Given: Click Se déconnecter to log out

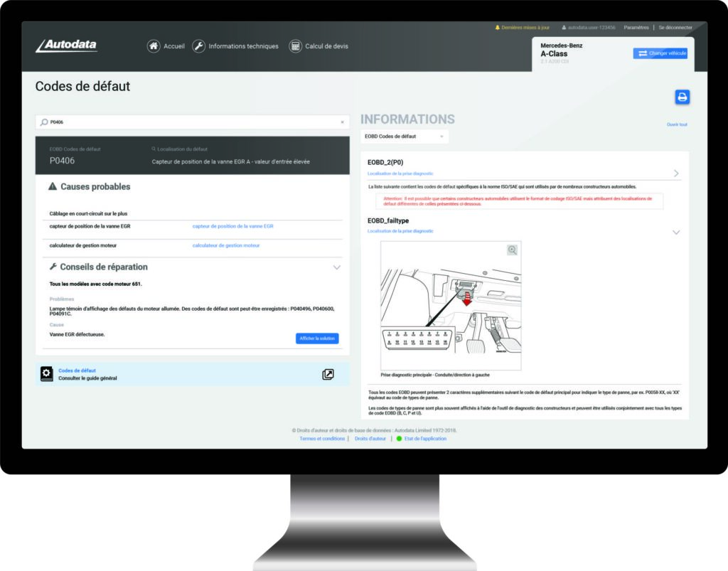Looking at the screenshot, I should click(675, 28).
